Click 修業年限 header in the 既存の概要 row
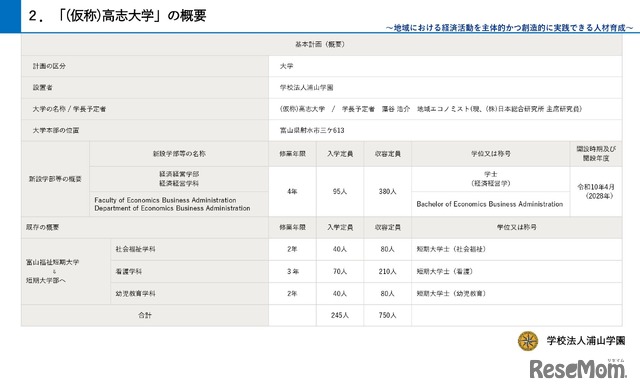This screenshot has height=392, width=640. tap(292, 227)
